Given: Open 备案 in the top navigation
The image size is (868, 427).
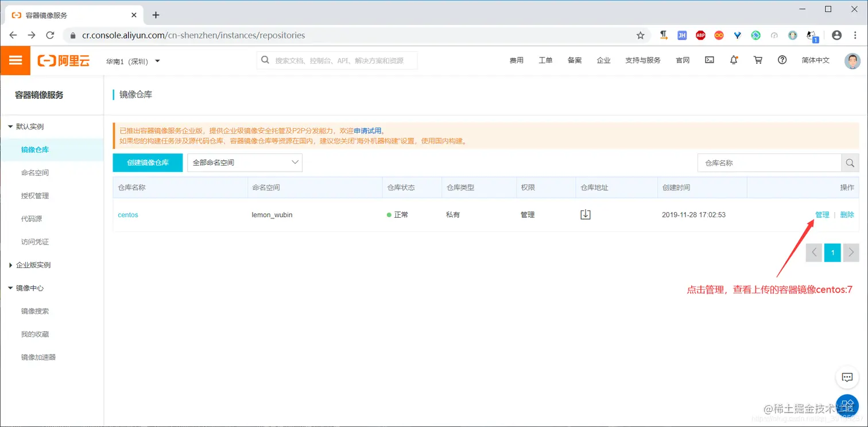Looking at the screenshot, I should (x=575, y=60).
